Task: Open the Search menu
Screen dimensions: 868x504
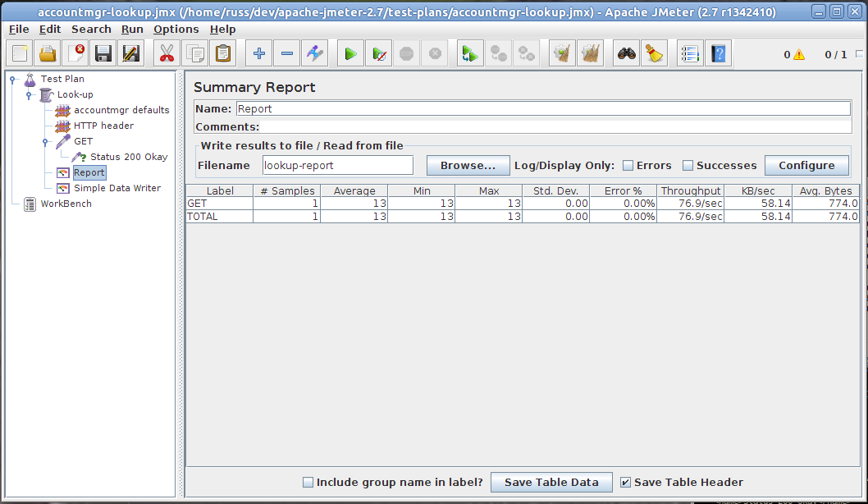Action: [91, 30]
